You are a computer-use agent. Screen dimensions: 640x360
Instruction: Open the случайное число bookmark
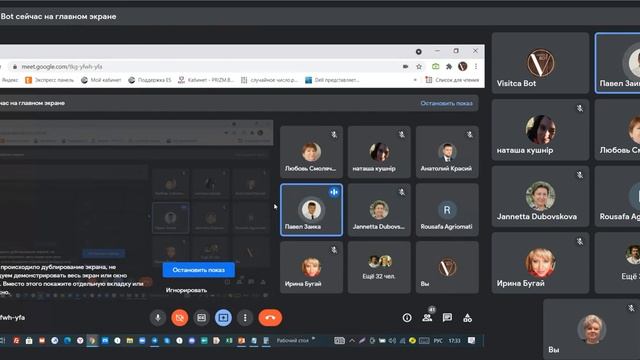[269, 80]
